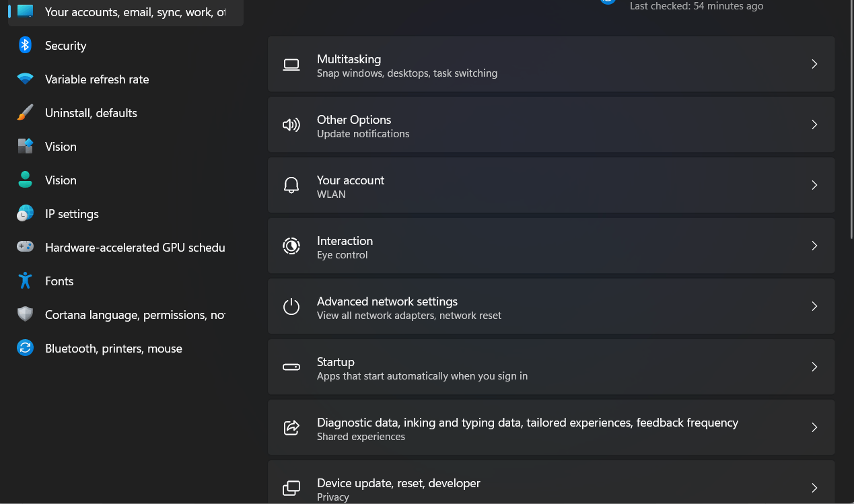The image size is (854, 504).
Task: Select the Your accounts, email, sync label
Action: click(135, 12)
